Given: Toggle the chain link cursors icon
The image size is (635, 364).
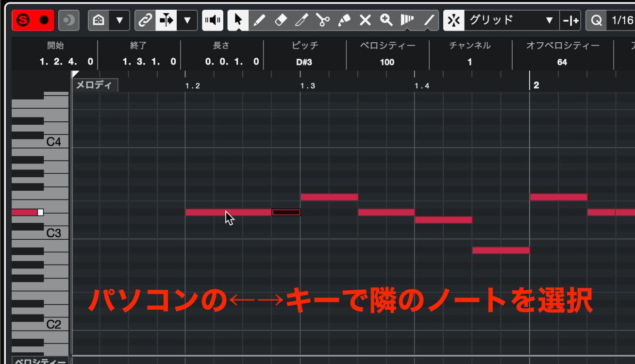Looking at the screenshot, I should [x=145, y=20].
